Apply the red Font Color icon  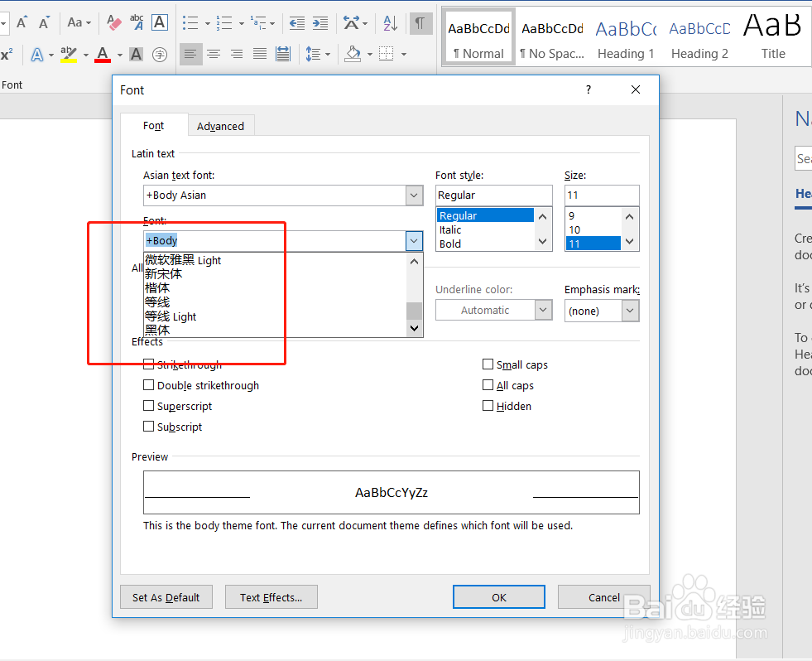click(102, 54)
